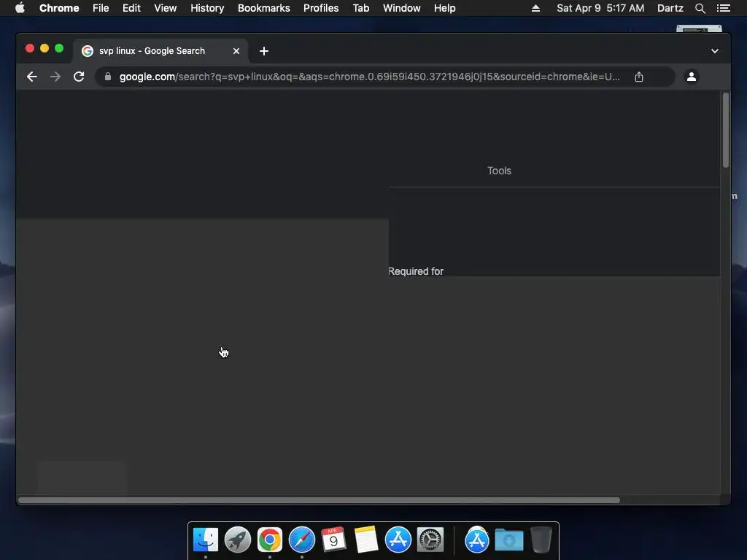Open Calendar showing 9 in the Dock
747x560 pixels.
point(333,540)
